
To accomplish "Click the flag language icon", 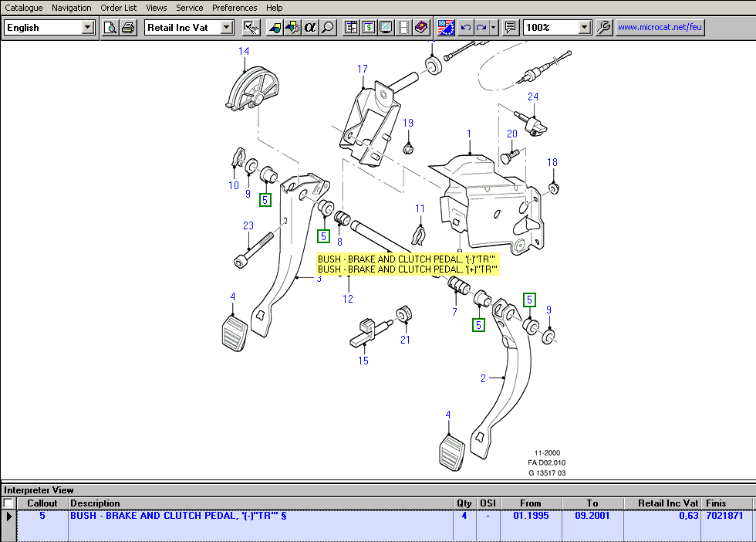I will (x=446, y=28).
